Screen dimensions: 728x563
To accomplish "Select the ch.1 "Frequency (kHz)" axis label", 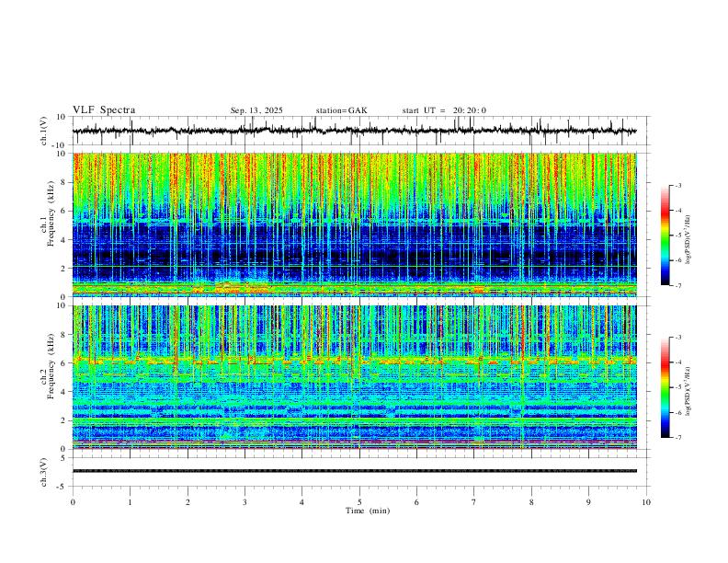I will coord(51,214).
